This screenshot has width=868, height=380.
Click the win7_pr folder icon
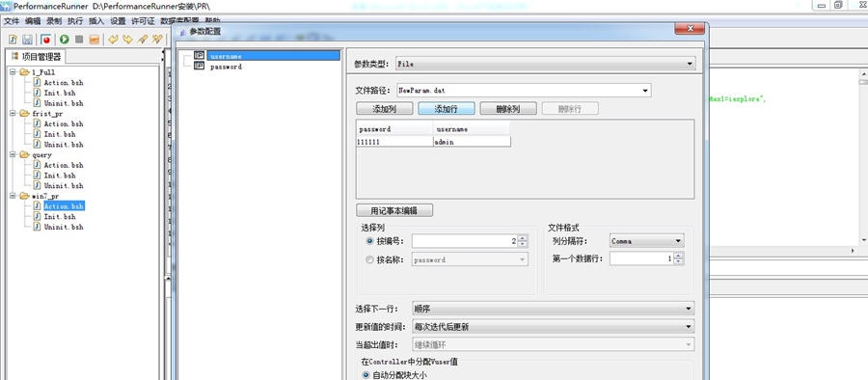24,196
